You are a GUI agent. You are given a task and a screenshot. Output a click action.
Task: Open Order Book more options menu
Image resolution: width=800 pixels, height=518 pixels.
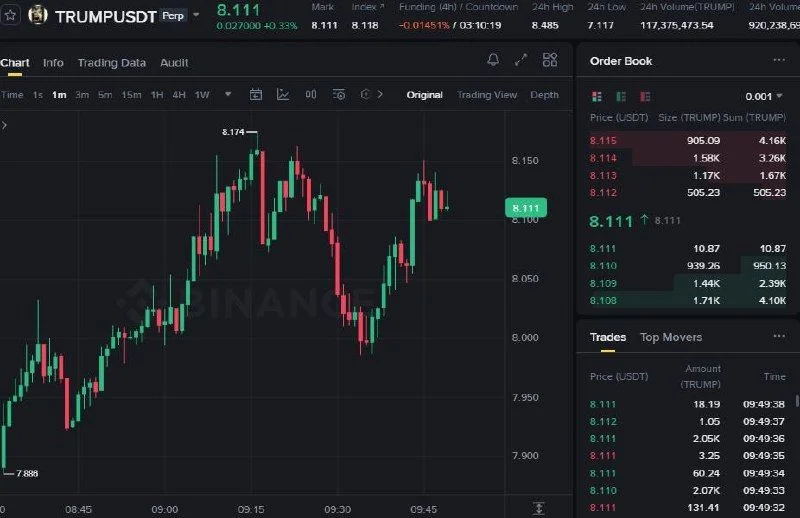point(779,60)
